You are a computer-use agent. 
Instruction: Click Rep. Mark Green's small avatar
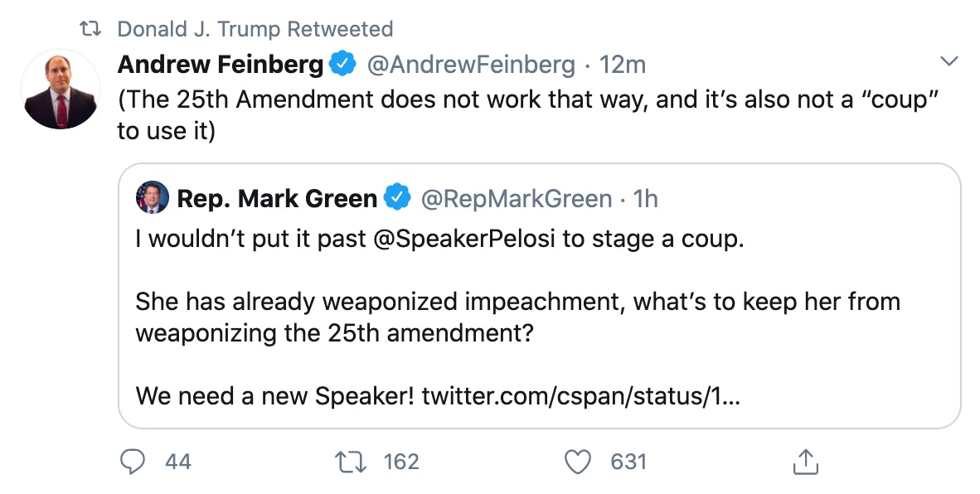coord(152,198)
